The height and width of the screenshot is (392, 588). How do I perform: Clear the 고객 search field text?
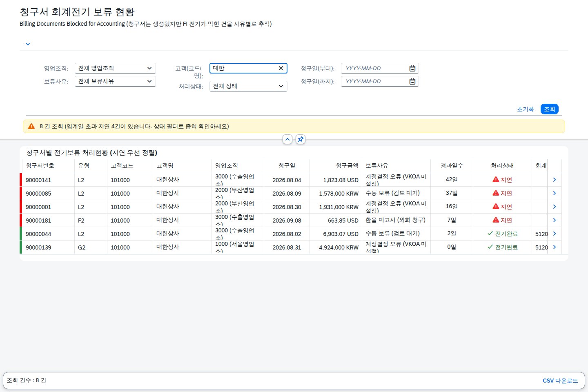pyautogui.click(x=281, y=68)
